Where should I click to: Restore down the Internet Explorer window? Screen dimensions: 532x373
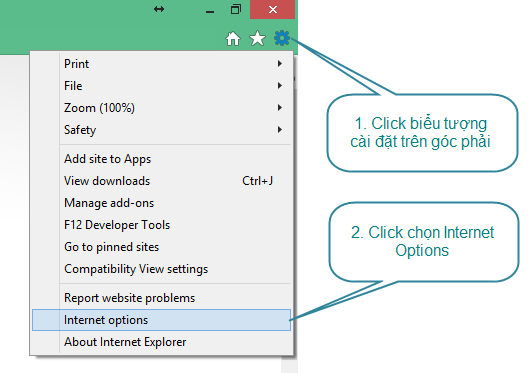point(235,9)
